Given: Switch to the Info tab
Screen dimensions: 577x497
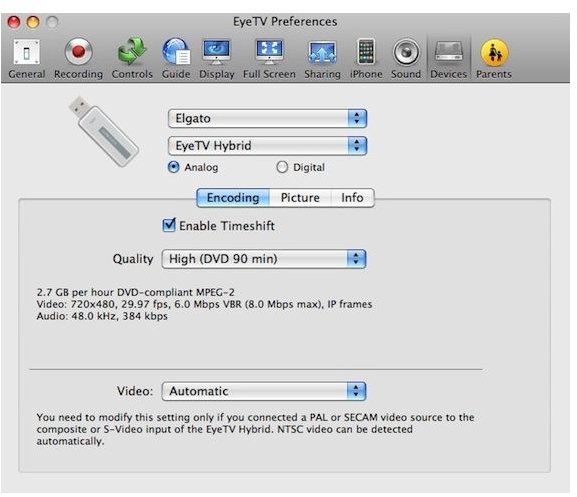Looking at the screenshot, I should 353,198.
